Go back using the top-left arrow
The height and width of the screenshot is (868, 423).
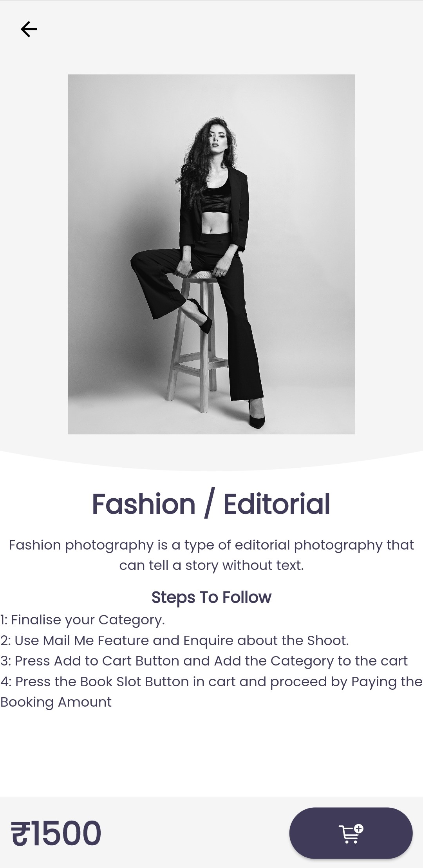(29, 29)
